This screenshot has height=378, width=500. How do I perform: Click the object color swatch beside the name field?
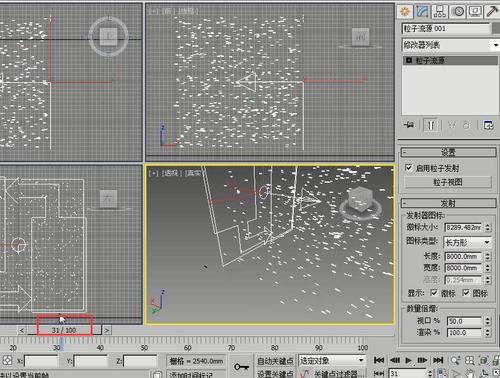[x=496, y=28]
